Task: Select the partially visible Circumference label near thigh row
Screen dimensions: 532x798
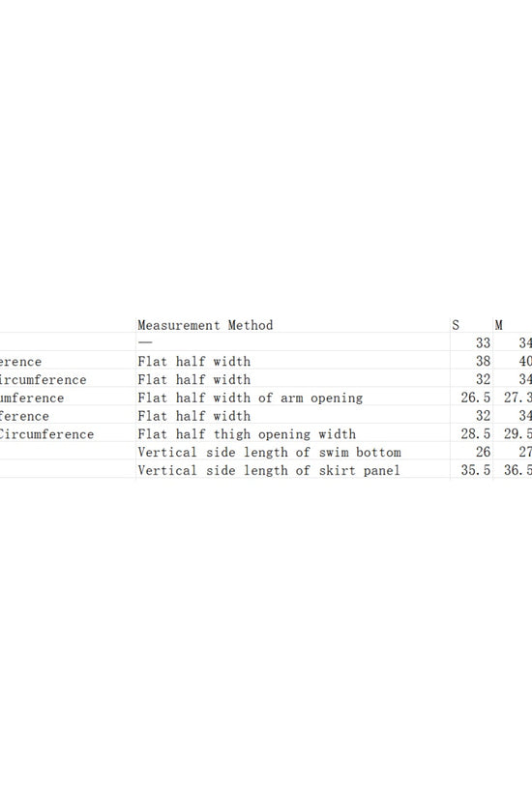Action: click(46, 434)
